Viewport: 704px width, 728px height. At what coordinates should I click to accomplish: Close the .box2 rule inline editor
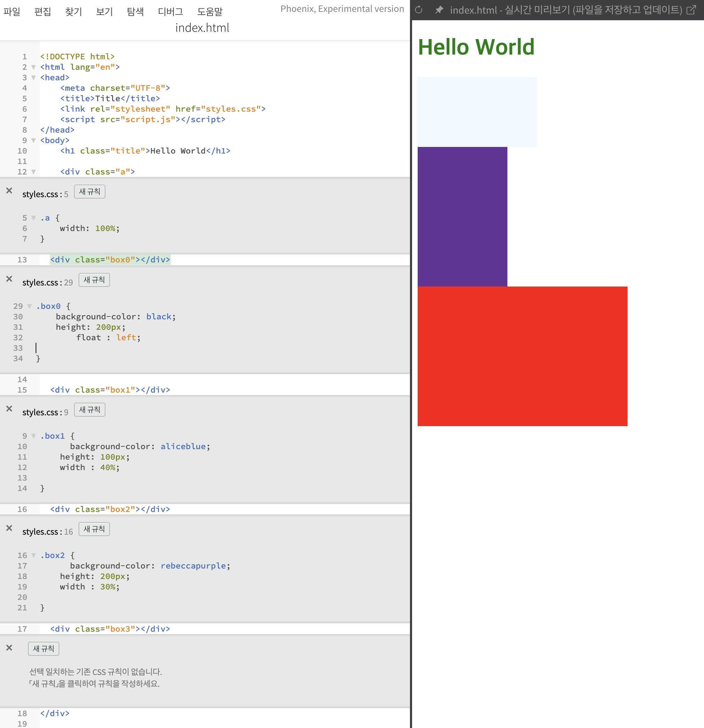(x=9, y=528)
